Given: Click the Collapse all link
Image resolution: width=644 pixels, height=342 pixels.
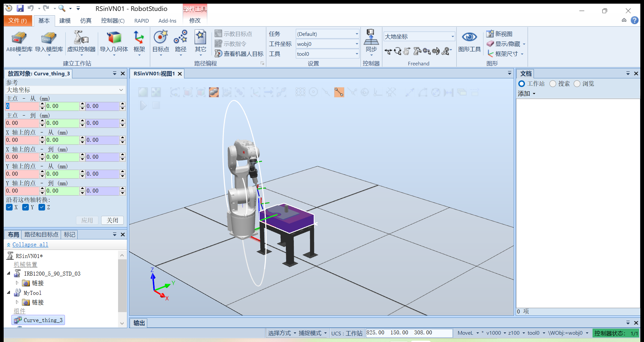Looking at the screenshot, I should pos(30,245).
